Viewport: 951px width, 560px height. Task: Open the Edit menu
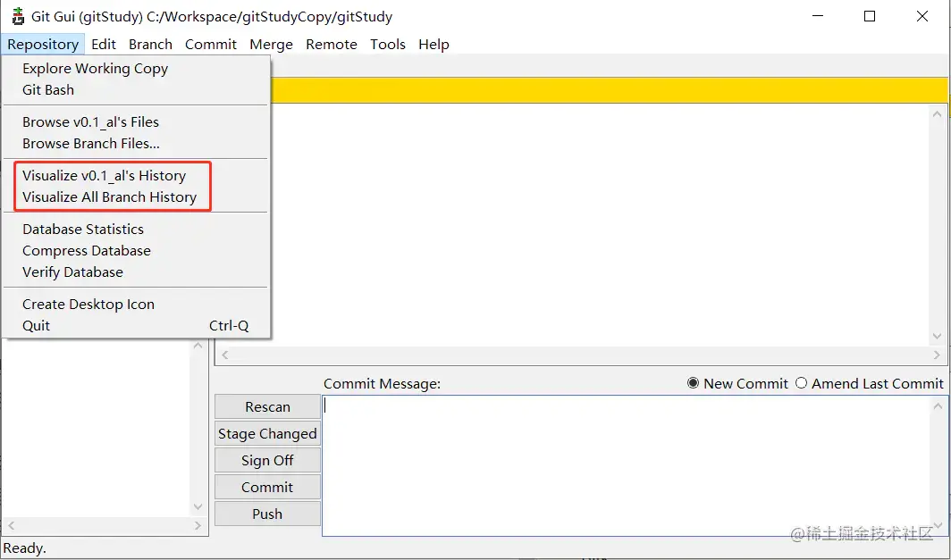tap(104, 45)
